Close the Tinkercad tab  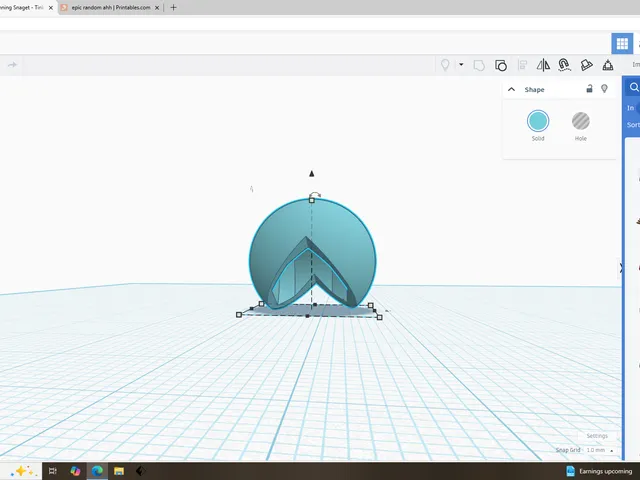pos(51,7)
